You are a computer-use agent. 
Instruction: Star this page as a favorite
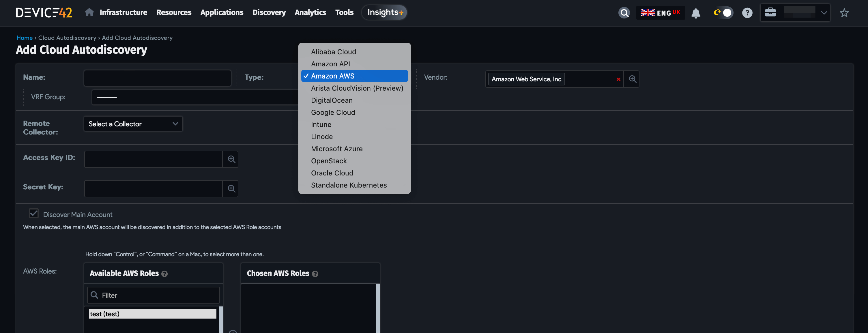(x=844, y=13)
